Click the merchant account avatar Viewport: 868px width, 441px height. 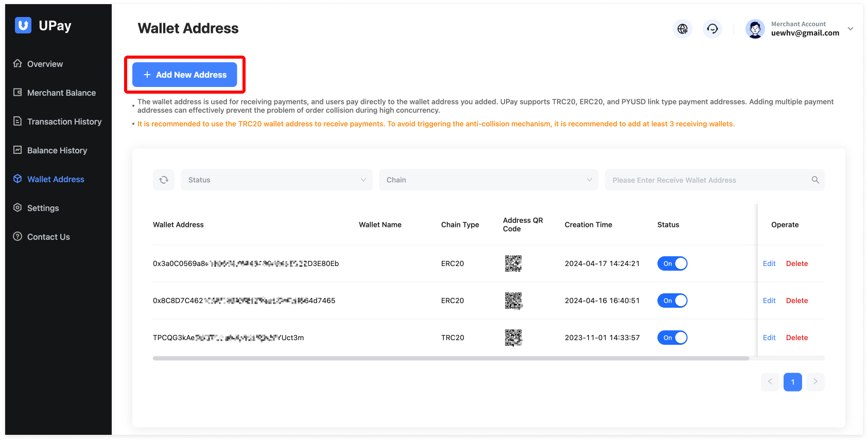pyautogui.click(x=755, y=29)
